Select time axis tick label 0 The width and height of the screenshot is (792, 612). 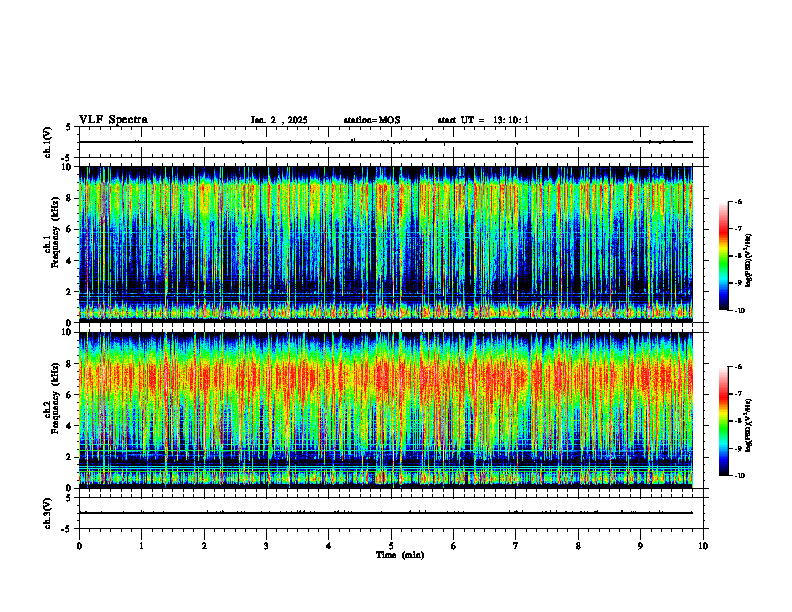79,546
